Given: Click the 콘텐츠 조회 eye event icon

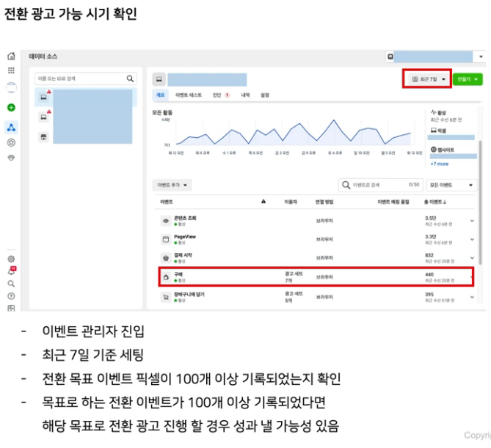Looking at the screenshot, I should pos(166,221).
